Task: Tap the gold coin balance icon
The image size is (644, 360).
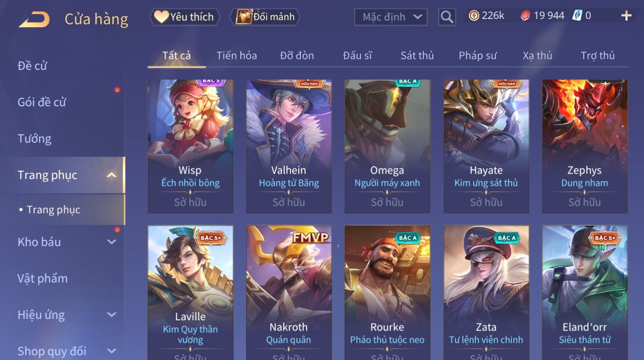Action: pos(474,16)
